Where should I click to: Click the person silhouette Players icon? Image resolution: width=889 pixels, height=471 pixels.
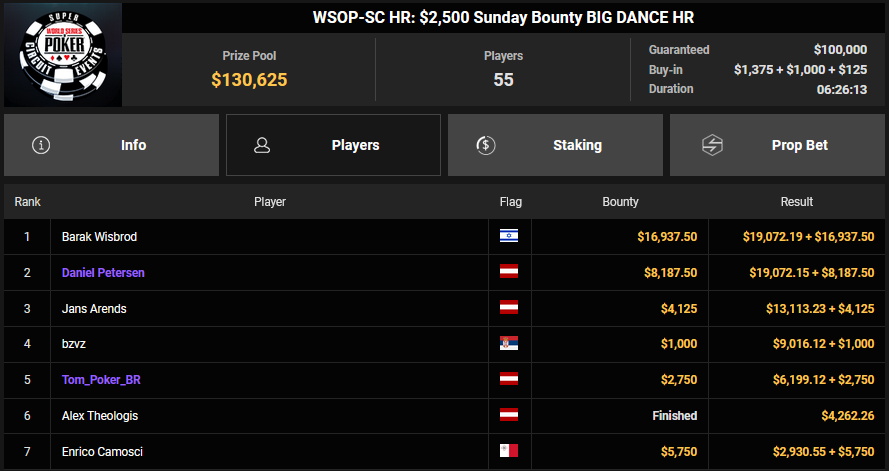coord(263,145)
